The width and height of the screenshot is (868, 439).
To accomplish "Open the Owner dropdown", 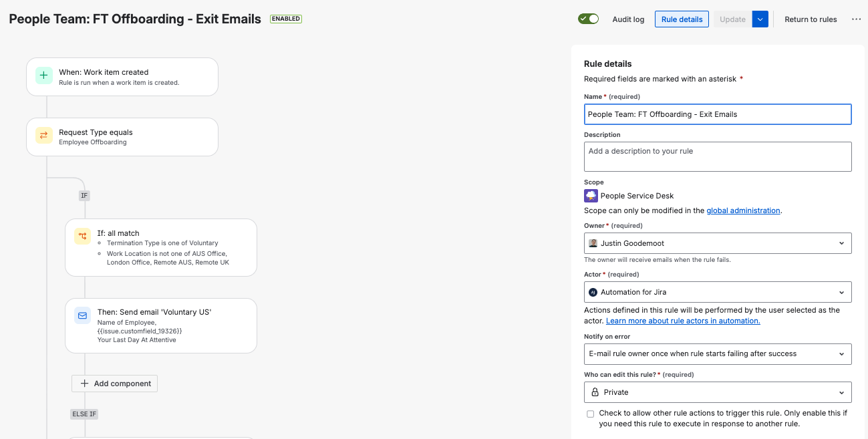I will [x=718, y=243].
